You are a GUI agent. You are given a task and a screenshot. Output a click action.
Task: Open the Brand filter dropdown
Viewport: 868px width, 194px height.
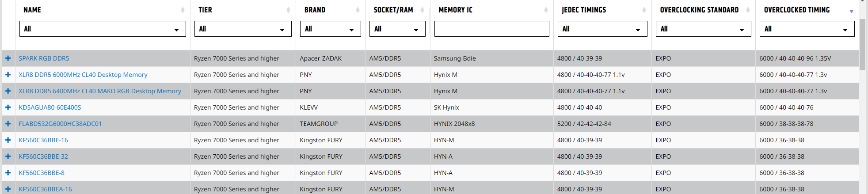331,29
